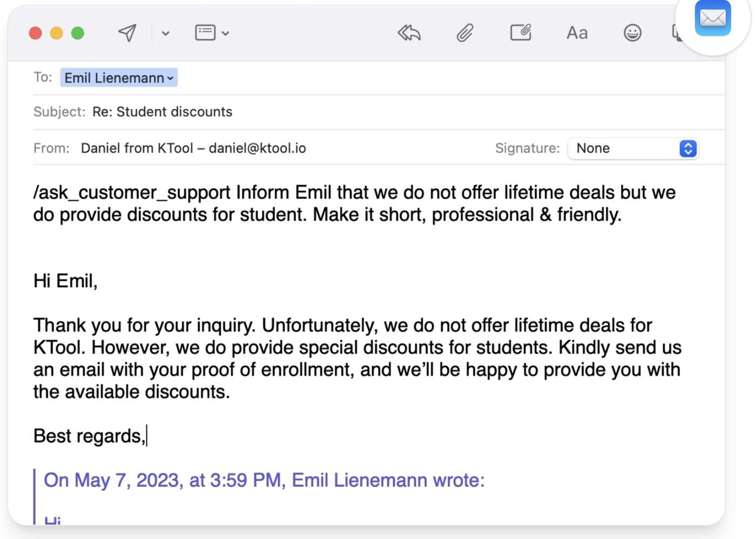The width and height of the screenshot is (756, 539).
Task: Click the Mail app envelope icon
Action: coord(713,18)
